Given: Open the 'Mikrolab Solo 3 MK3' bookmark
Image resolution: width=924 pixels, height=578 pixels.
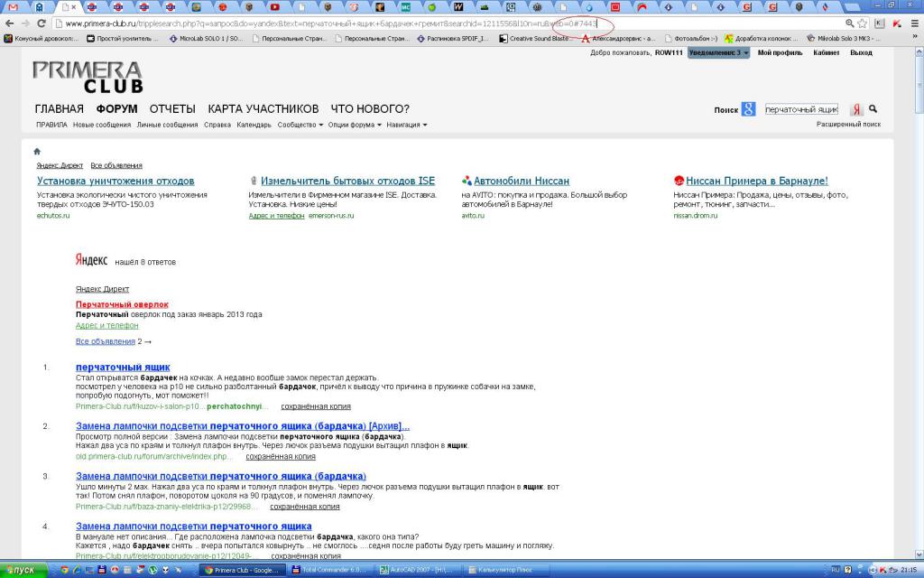Looking at the screenshot, I should (x=843, y=38).
